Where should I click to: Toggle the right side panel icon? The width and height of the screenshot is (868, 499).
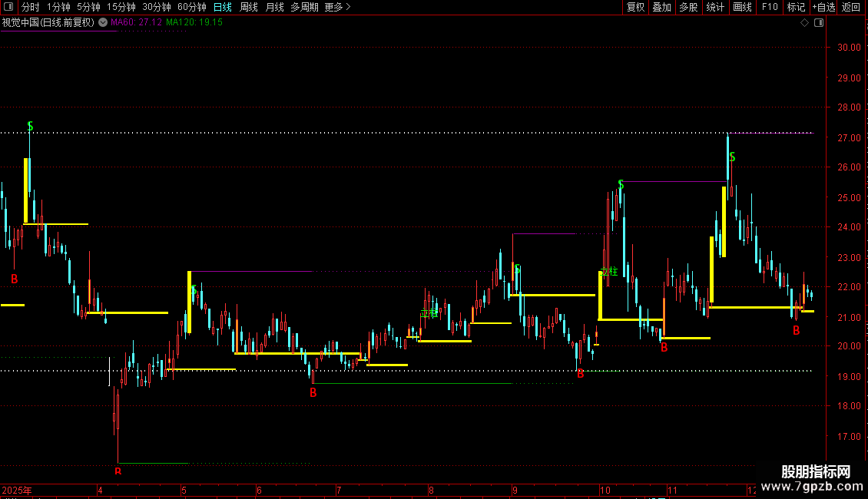pyautogui.click(x=819, y=23)
